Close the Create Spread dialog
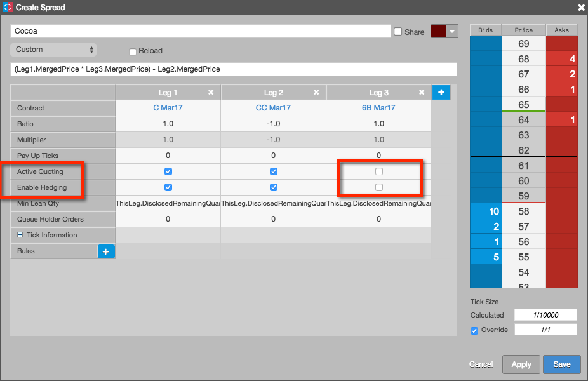This screenshot has width=588, height=381. coord(582,7)
